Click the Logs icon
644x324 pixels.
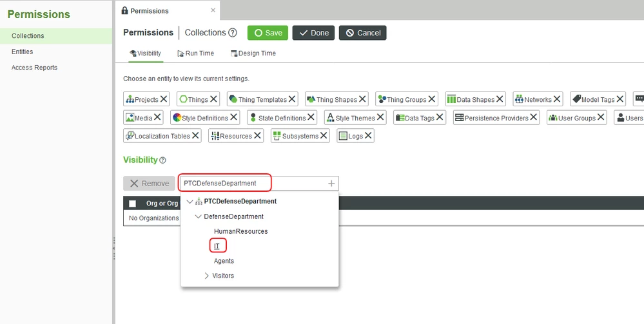click(x=343, y=136)
